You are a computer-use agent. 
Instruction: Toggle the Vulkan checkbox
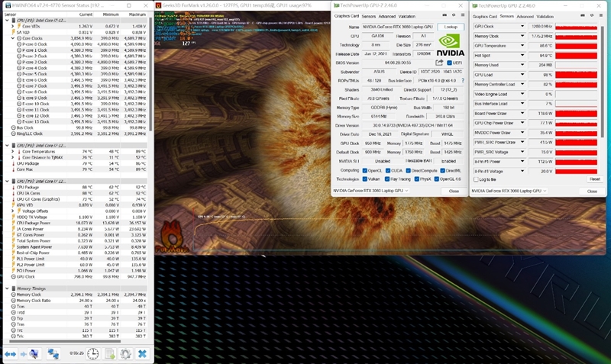[x=365, y=179]
